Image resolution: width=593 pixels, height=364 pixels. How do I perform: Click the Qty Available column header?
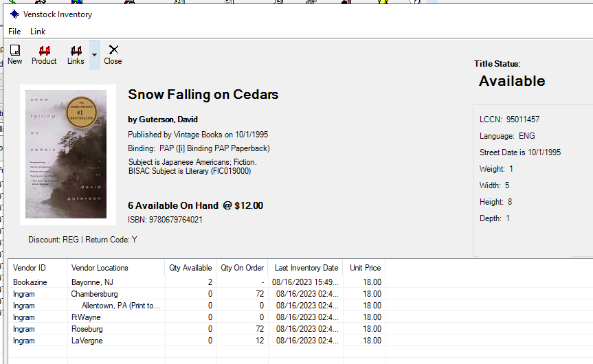[190, 268]
